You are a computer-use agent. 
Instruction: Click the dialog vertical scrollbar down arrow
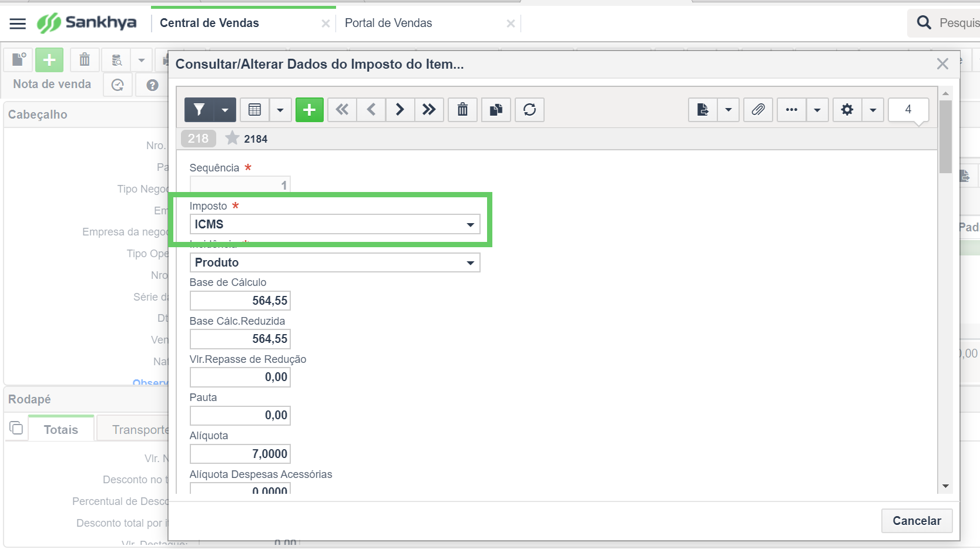pos(945,486)
